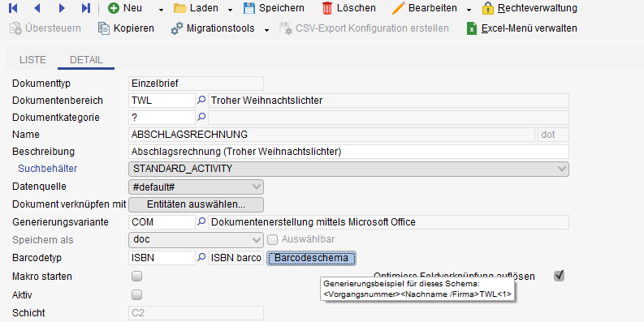Click the Speichern floppy disk icon
Image resolution: width=644 pixels, height=322 pixels.
249,8
